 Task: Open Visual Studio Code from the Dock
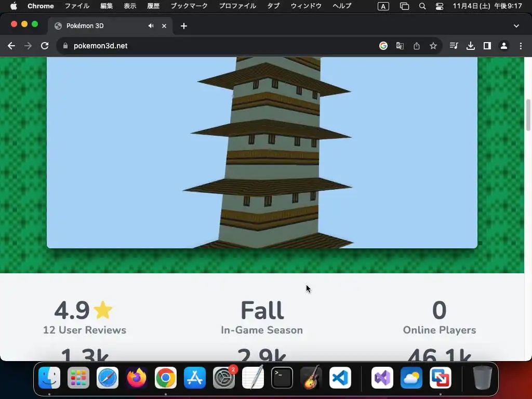[x=340, y=378]
